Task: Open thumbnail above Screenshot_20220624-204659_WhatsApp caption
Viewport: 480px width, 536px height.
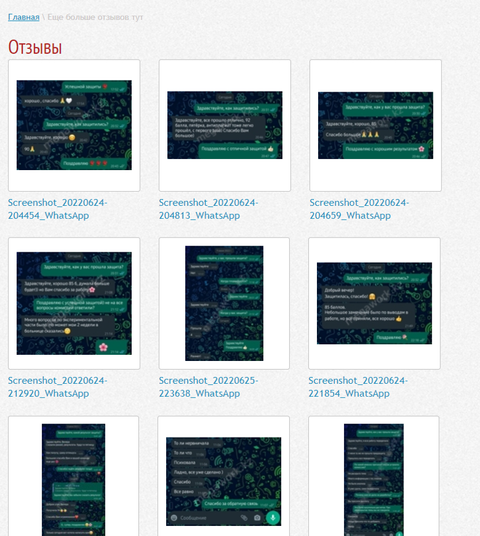Action: (375, 125)
